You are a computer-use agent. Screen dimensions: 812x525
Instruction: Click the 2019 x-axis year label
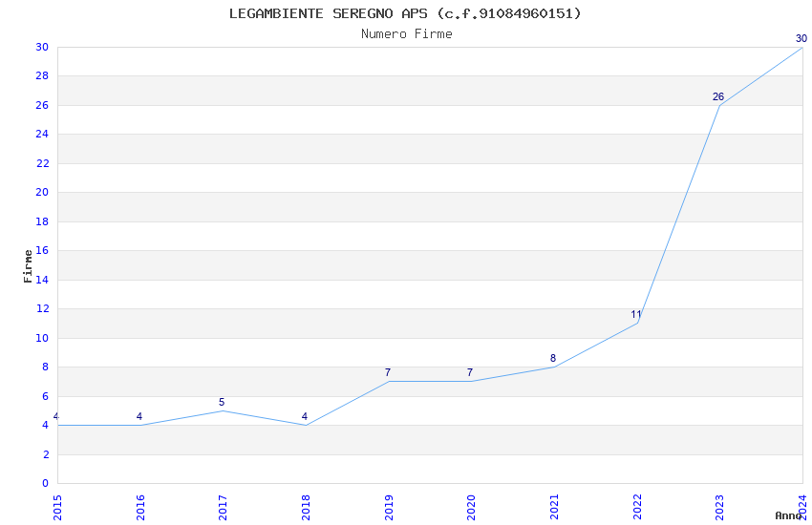click(x=389, y=508)
